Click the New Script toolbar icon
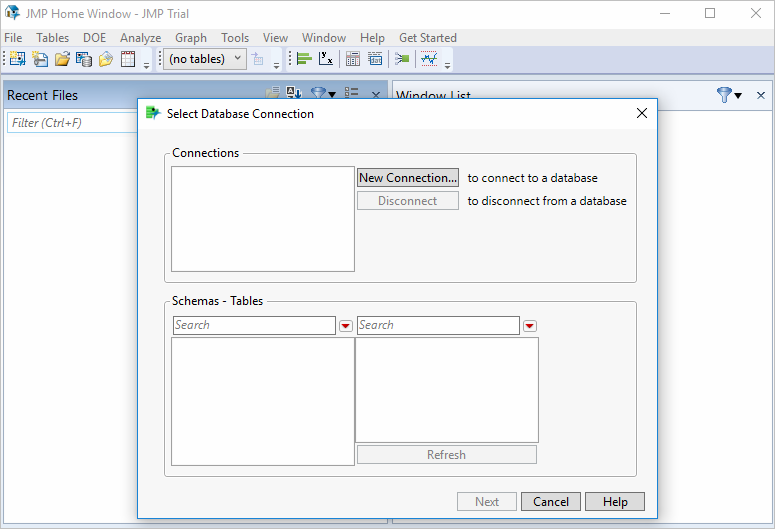Viewport: 775px width, 529px height. (x=40, y=59)
